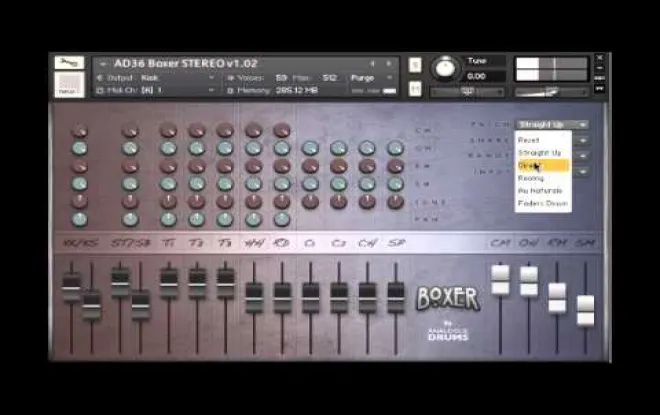Click the T2 SM send knob

click(x=197, y=184)
